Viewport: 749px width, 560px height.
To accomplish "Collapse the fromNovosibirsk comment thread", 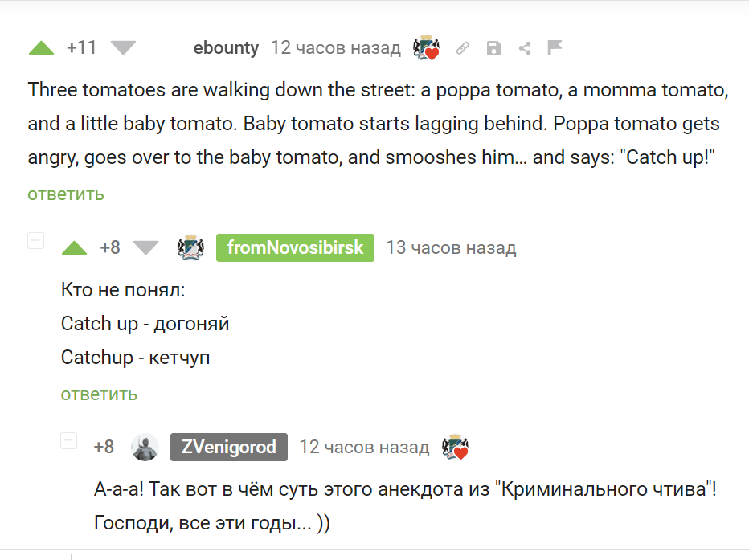I will (x=36, y=240).
